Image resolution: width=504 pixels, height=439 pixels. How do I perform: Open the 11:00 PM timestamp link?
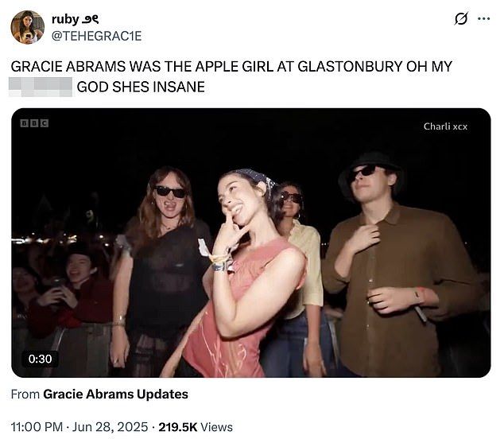(37, 427)
